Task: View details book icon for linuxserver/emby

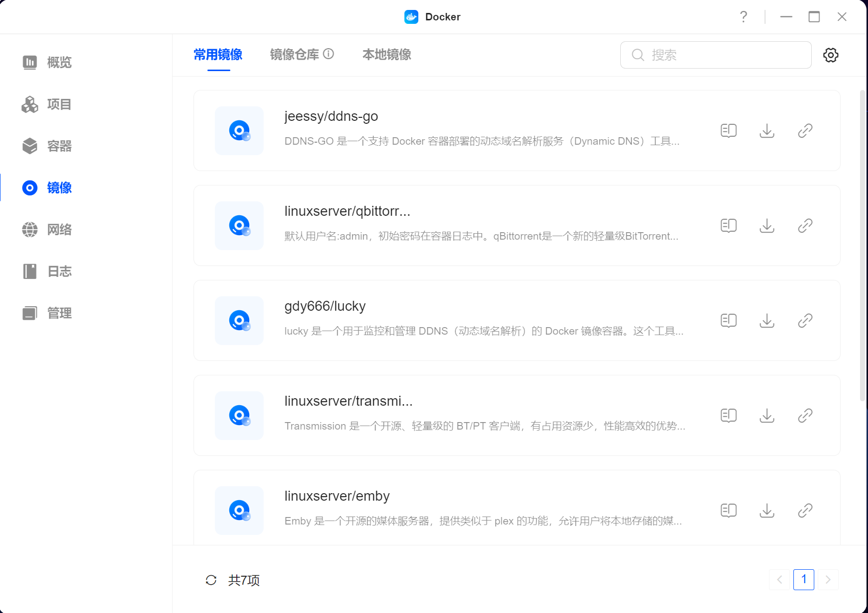Action: [729, 511]
